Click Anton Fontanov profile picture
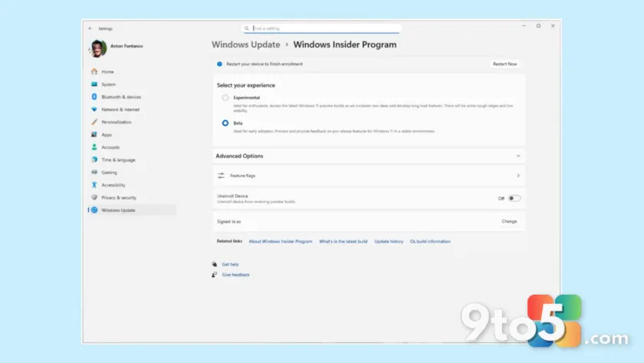This screenshot has height=363, width=644. click(98, 48)
